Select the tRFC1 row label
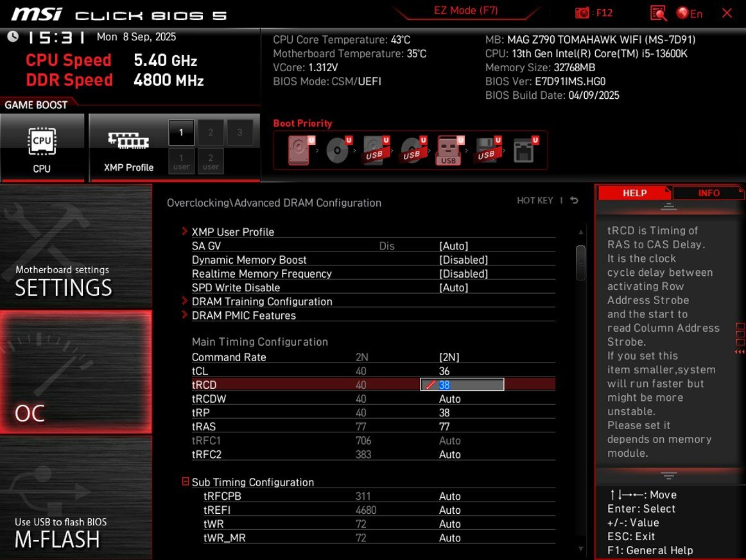Image resolution: width=746 pixels, height=560 pixels. 206,440
